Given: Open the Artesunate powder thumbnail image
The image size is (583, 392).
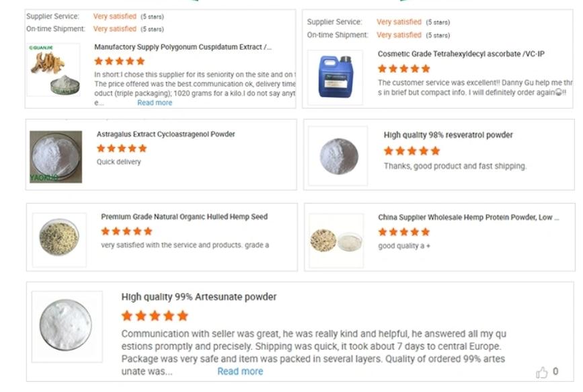Looking at the screenshot, I should 66,326.
